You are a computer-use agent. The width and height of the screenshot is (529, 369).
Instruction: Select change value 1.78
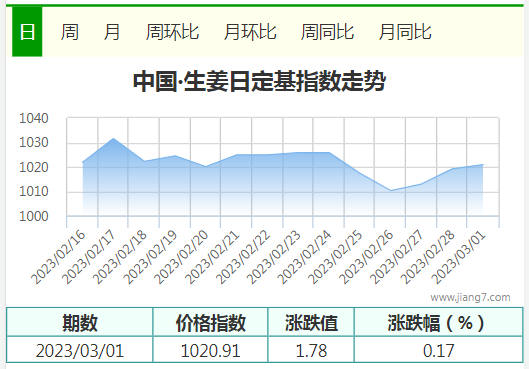[311, 350]
